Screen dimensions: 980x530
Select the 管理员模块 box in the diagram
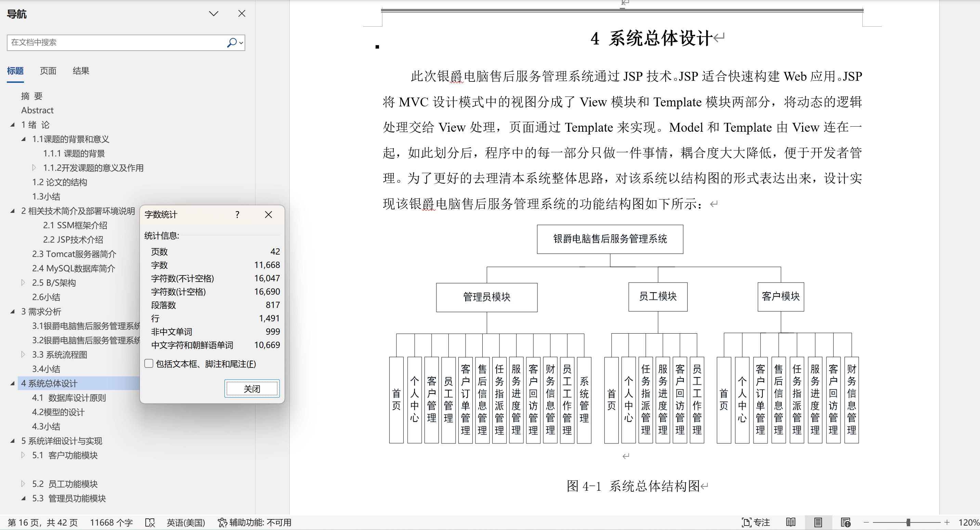[486, 297]
